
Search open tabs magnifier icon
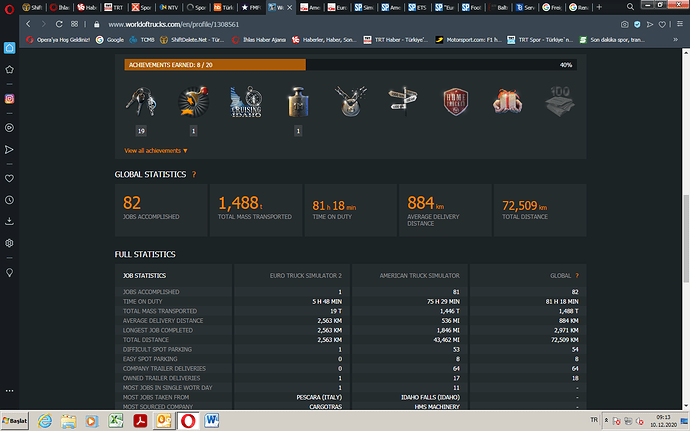click(630, 7)
